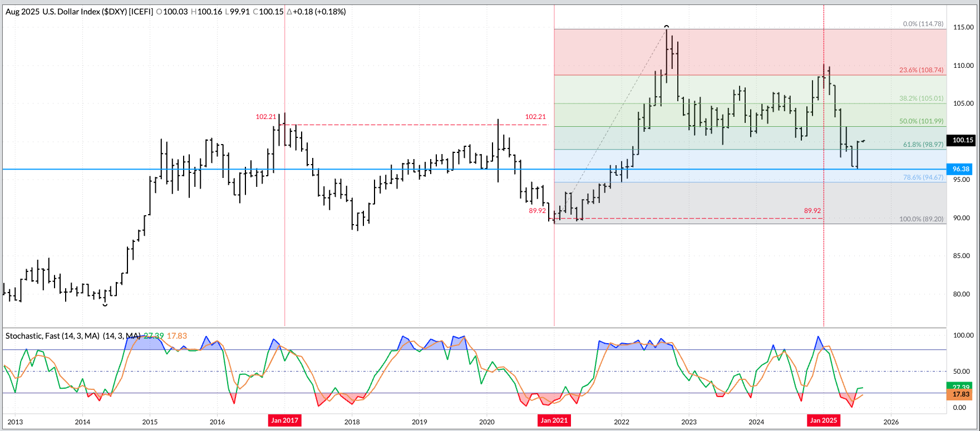Select the Jan 2017 red date marker
This screenshot has height=431, width=980.
point(284,420)
